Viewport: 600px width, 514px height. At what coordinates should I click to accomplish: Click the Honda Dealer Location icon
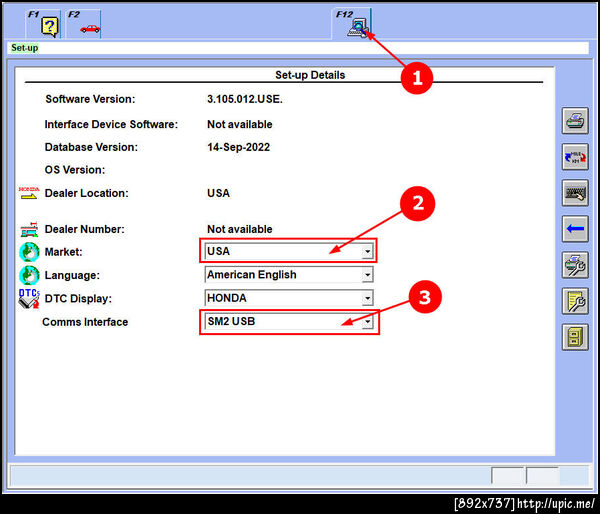[x=29, y=193]
